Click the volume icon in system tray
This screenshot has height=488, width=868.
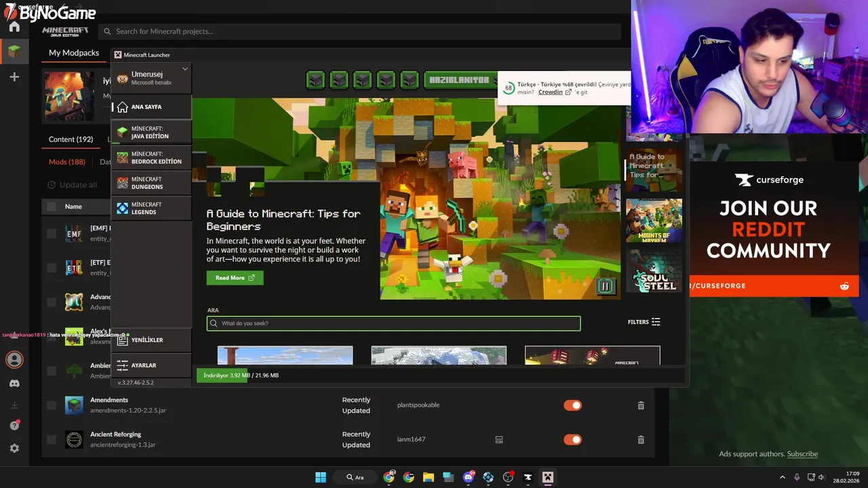pos(821,477)
